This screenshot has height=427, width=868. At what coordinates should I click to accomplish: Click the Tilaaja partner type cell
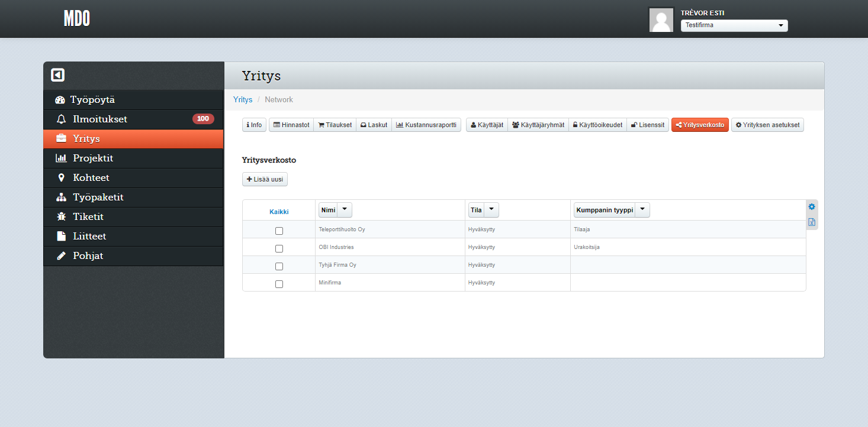point(688,229)
